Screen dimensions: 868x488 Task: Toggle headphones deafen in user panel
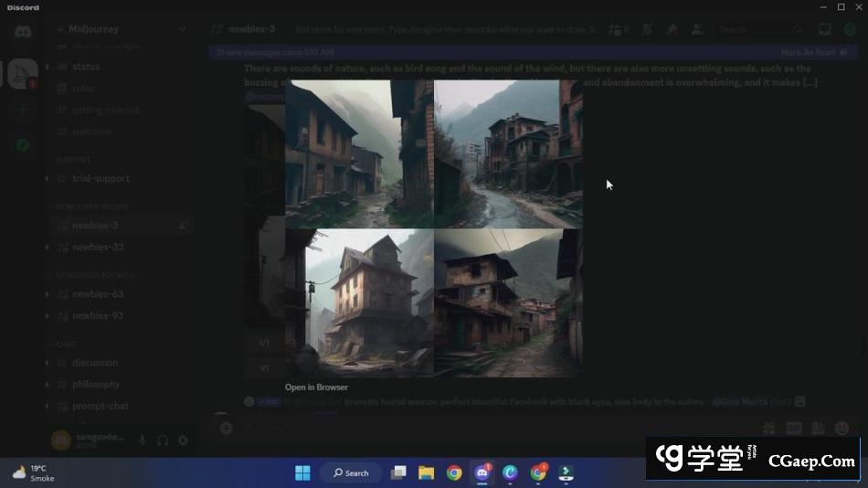pos(163,440)
